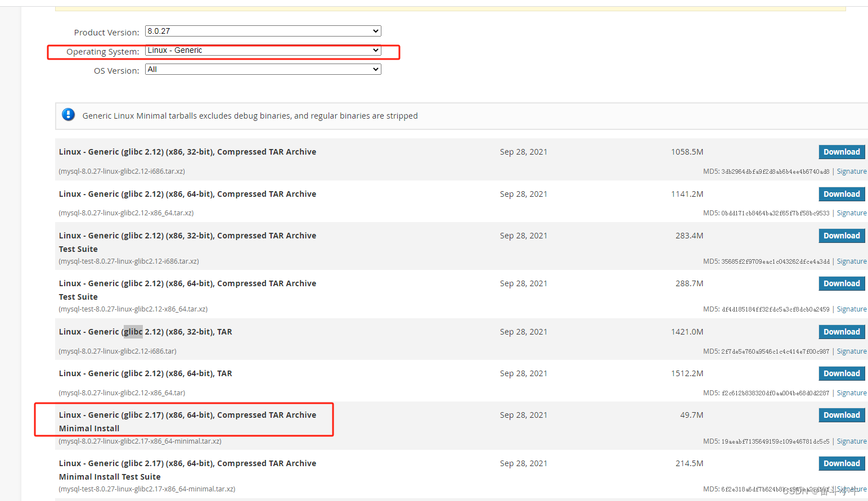
Task: Download the 214.5M Minimal Install Test Suite
Action: click(x=842, y=463)
